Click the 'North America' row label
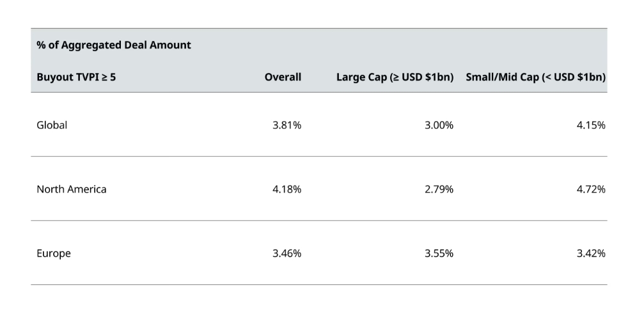The height and width of the screenshot is (320, 644). (x=72, y=189)
